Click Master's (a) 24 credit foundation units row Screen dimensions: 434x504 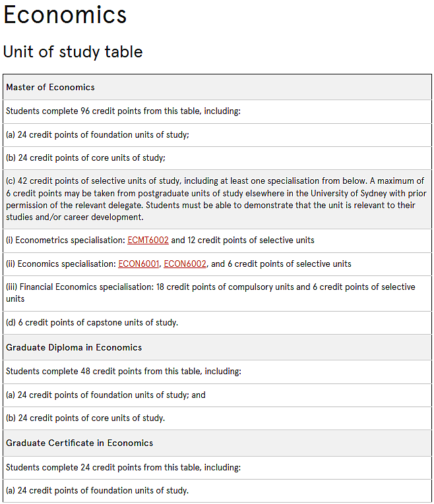click(x=217, y=135)
